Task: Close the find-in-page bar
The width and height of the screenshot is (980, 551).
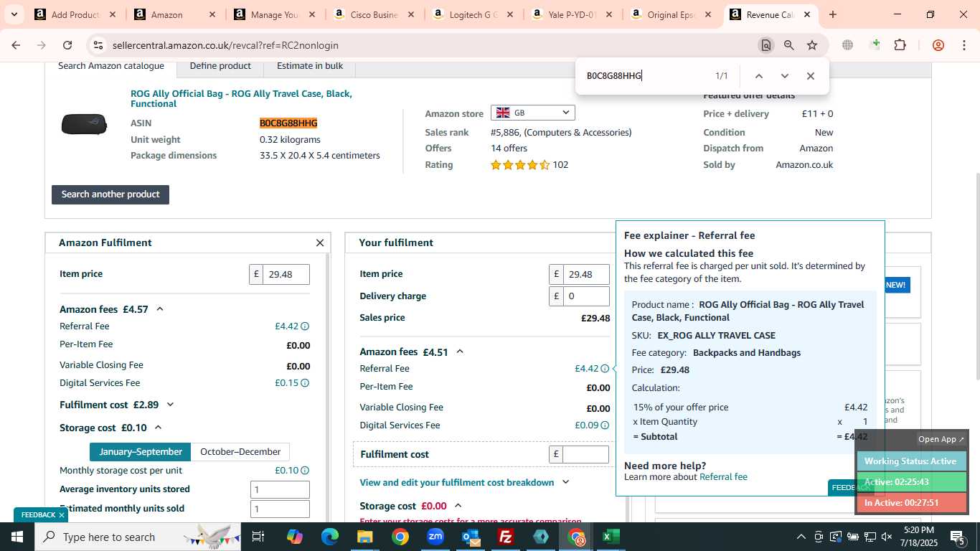Action: (x=810, y=76)
